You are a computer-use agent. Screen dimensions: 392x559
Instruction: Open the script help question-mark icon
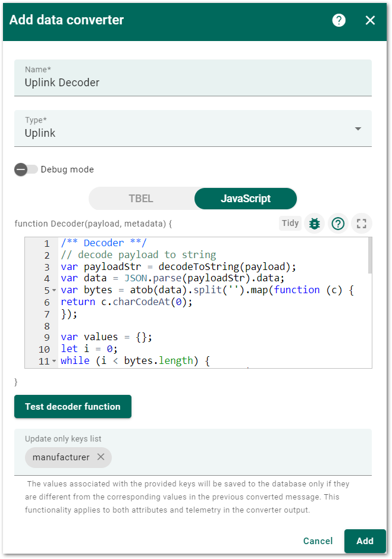(x=338, y=224)
